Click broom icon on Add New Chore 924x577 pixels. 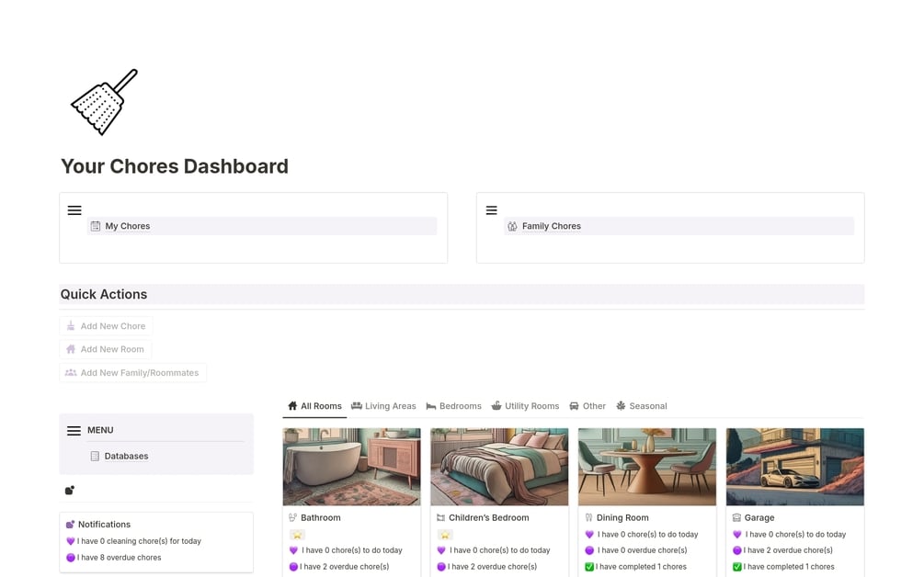pyautogui.click(x=71, y=326)
